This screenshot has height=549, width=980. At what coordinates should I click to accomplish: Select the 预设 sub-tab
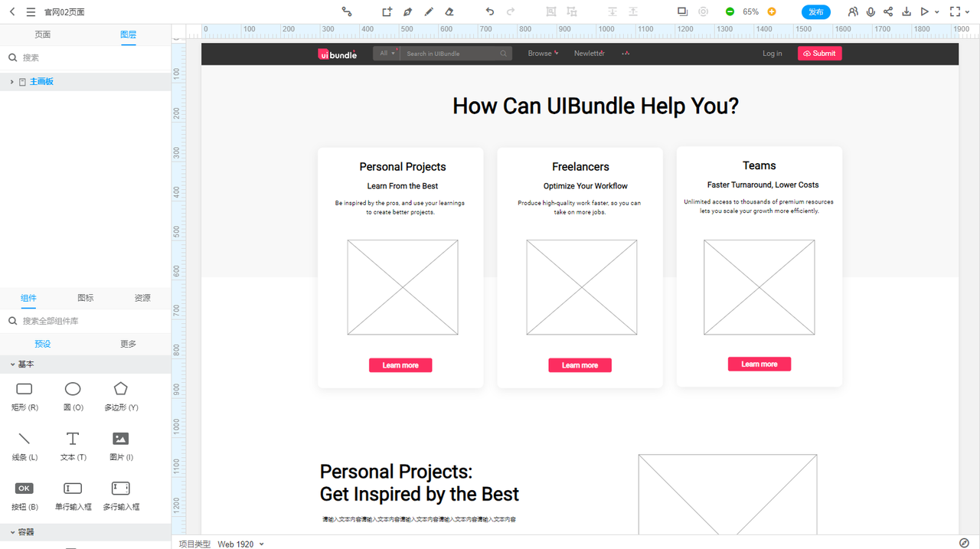pos(43,344)
